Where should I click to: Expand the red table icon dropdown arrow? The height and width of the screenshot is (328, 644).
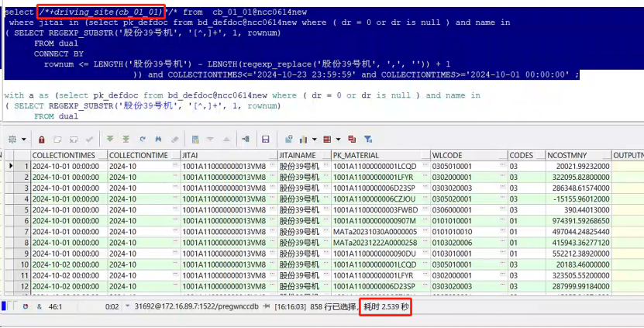[339, 140]
